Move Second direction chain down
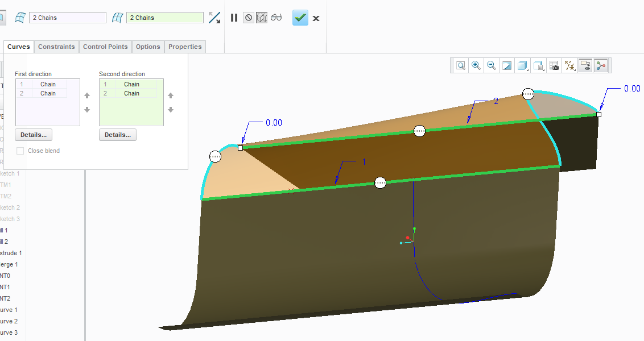This screenshot has height=341, width=644. click(x=171, y=110)
